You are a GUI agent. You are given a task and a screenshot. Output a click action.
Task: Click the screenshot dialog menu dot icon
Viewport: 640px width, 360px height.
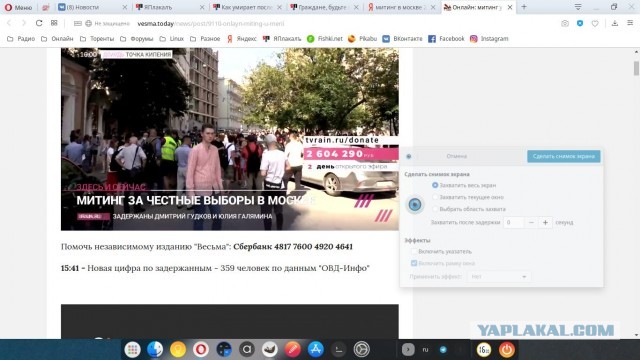[409, 156]
